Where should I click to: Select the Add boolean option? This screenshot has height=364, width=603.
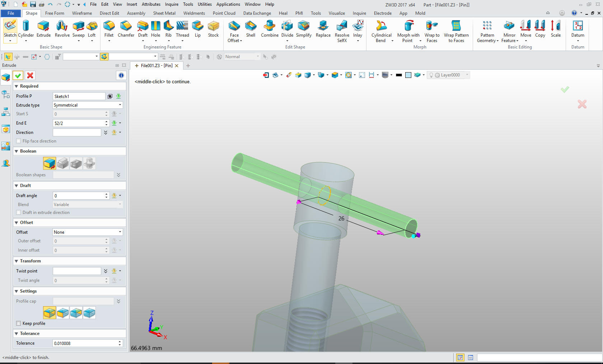point(63,163)
